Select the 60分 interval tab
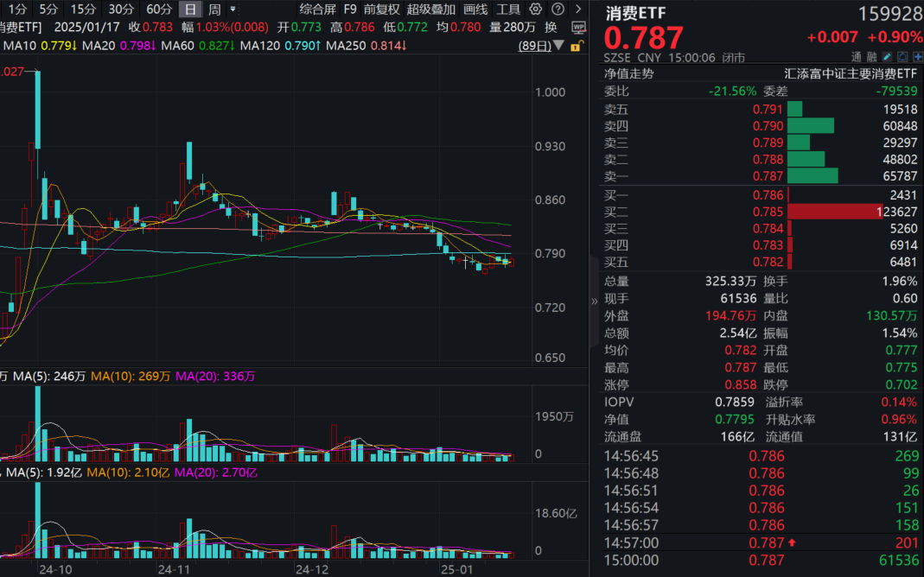 160,9
